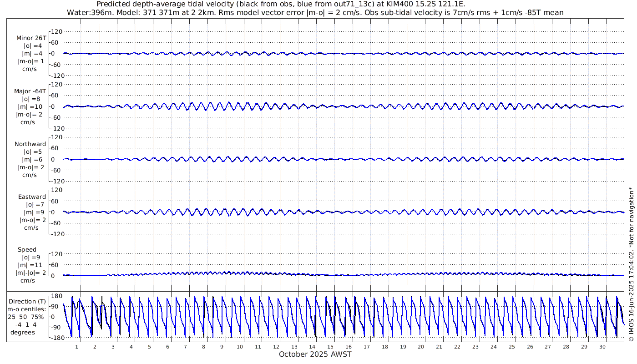Select the '-60' tick of the Northward panel
637x364 pixels.
pyautogui.click(x=56, y=170)
